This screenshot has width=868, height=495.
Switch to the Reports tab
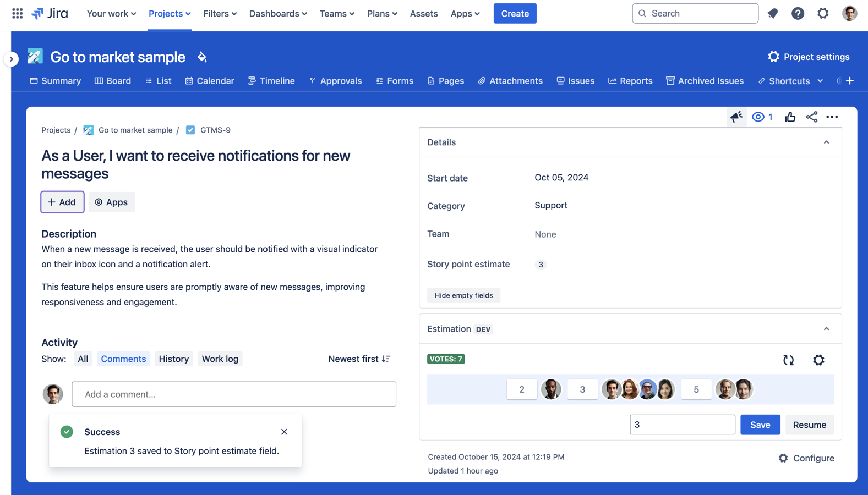630,81
